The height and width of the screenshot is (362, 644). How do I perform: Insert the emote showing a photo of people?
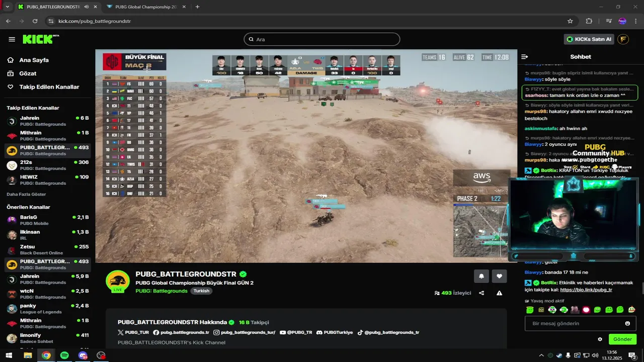point(575,310)
